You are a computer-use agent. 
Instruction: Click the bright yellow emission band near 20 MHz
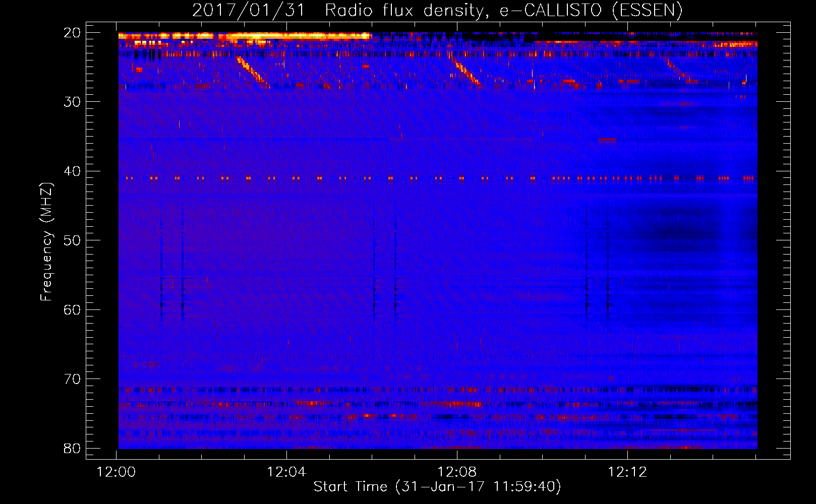pos(245,36)
